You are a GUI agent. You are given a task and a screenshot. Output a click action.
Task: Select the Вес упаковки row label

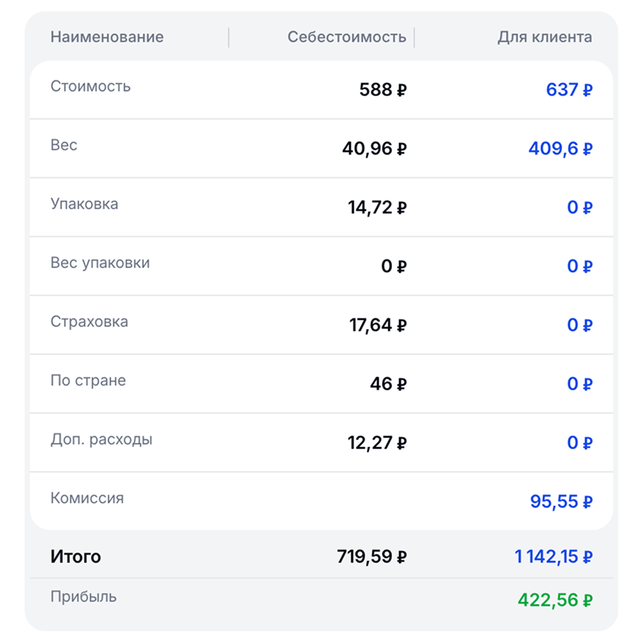pos(100,263)
